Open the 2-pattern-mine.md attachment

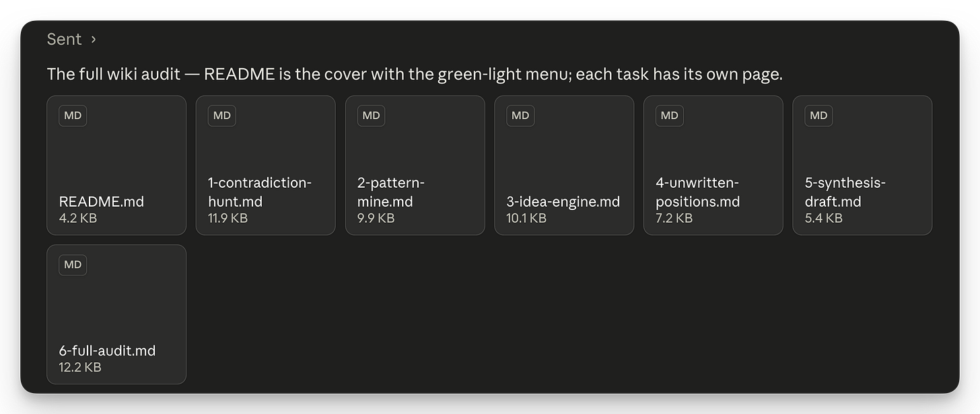(415, 165)
